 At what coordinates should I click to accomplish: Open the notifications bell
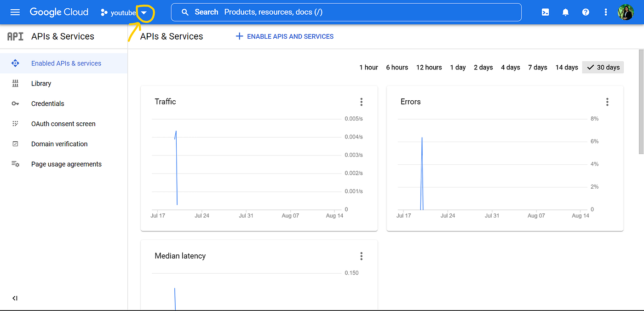pyautogui.click(x=565, y=12)
